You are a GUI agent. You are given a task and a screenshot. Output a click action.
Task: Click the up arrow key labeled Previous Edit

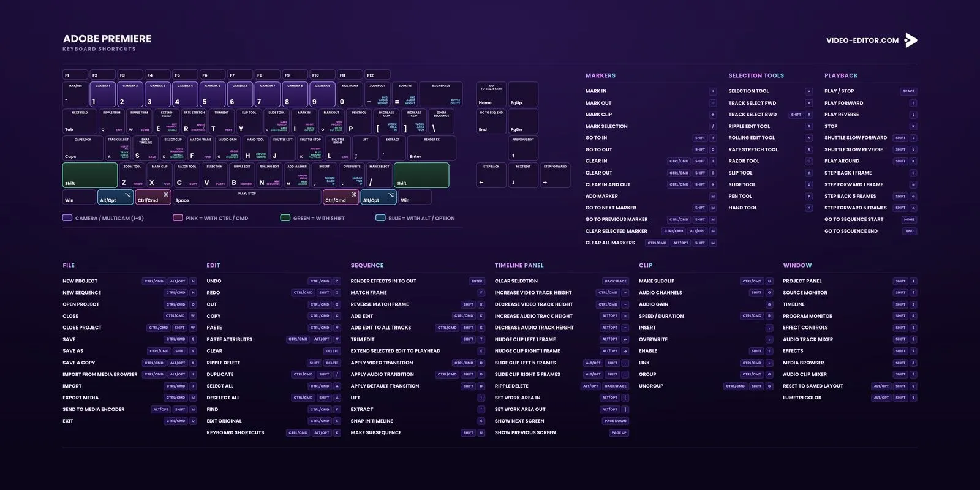pyautogui.click(x=523, y=148)
